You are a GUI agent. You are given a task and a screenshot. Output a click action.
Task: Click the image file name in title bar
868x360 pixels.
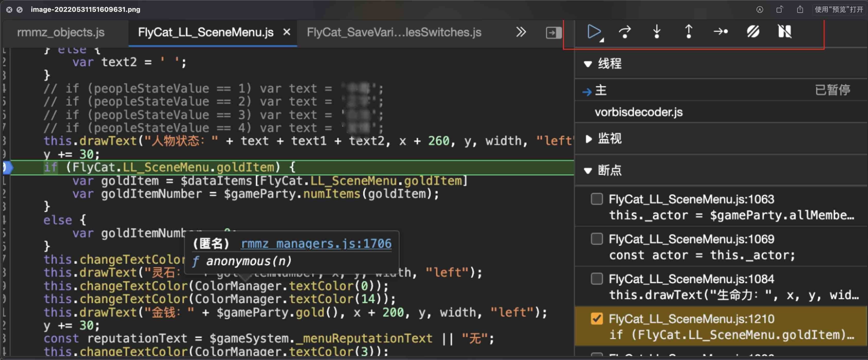(85, 10)
